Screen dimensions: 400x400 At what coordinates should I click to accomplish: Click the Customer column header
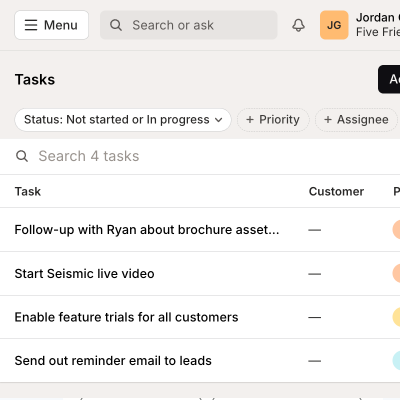click(336, 191)
